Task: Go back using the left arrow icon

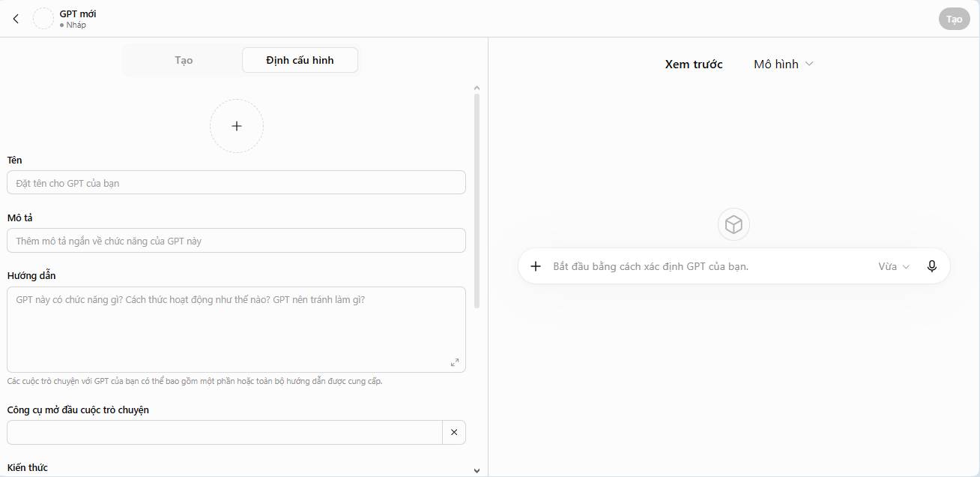Action: [16, 19]
